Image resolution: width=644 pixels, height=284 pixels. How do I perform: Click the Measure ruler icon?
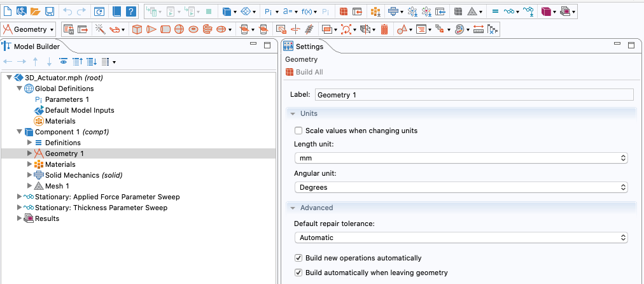point(479,29)
